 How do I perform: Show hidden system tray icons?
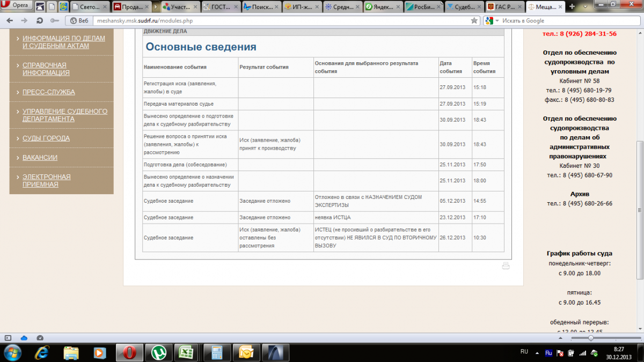point(537,352)
